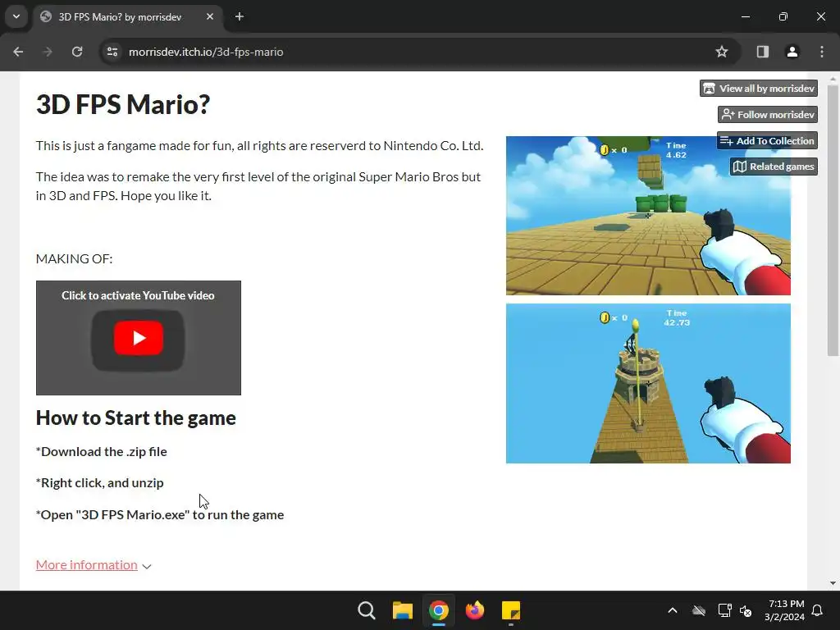This screenshot has height=630, width=840.
Task: Open the Chrome profile menu
Action: 792,52
